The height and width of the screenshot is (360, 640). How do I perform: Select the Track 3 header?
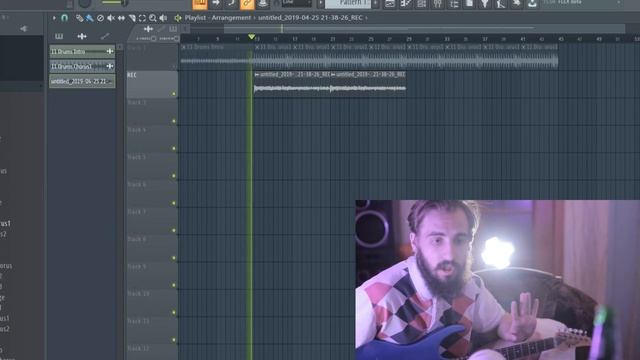click(152, 112)
